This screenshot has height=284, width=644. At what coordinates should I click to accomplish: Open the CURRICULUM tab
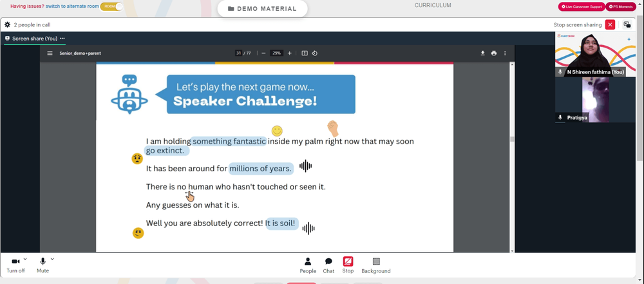(433, 5)
